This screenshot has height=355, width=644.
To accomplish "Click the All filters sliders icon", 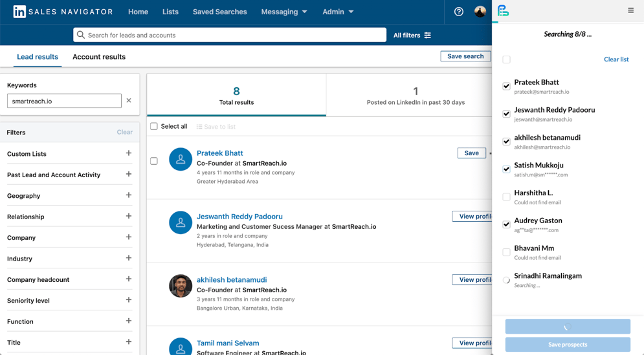I will [x=428, y=36].
